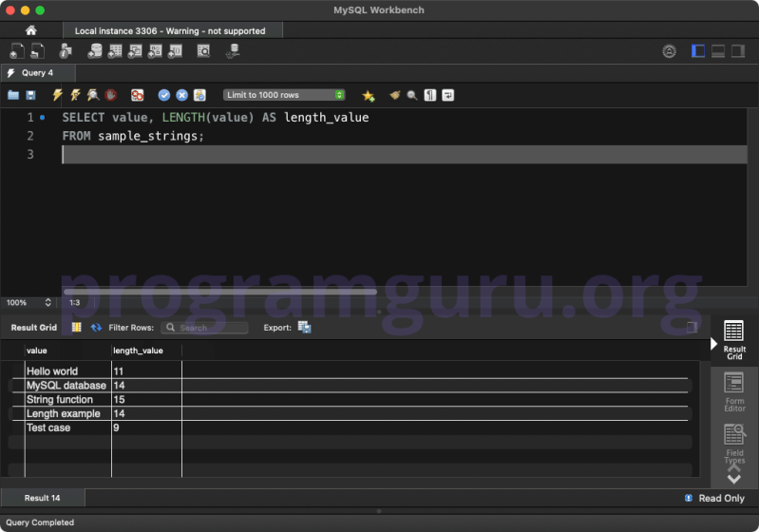Execute the query with lightning bolt
Image resolution: width=759 pixels, height=532 pixels.
(58, 95)
